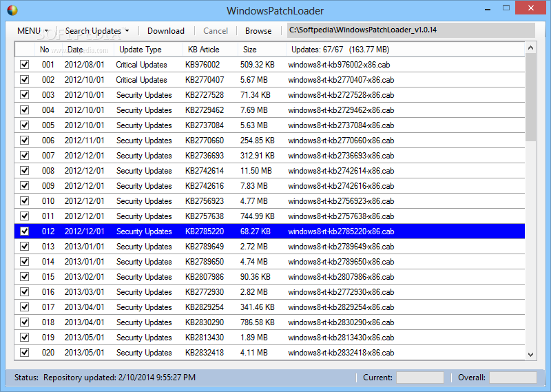551x392 pixels.
Task: Uncheck the checkbox for update 003
Action: 24,95
